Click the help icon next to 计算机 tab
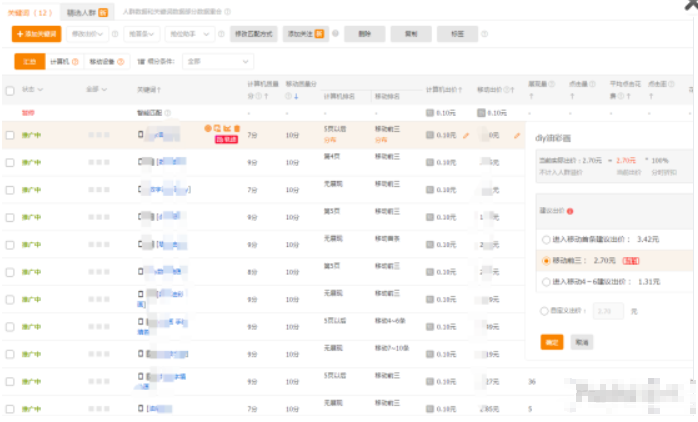The height and width of the screenshot is (422, 698). point(77,61)
